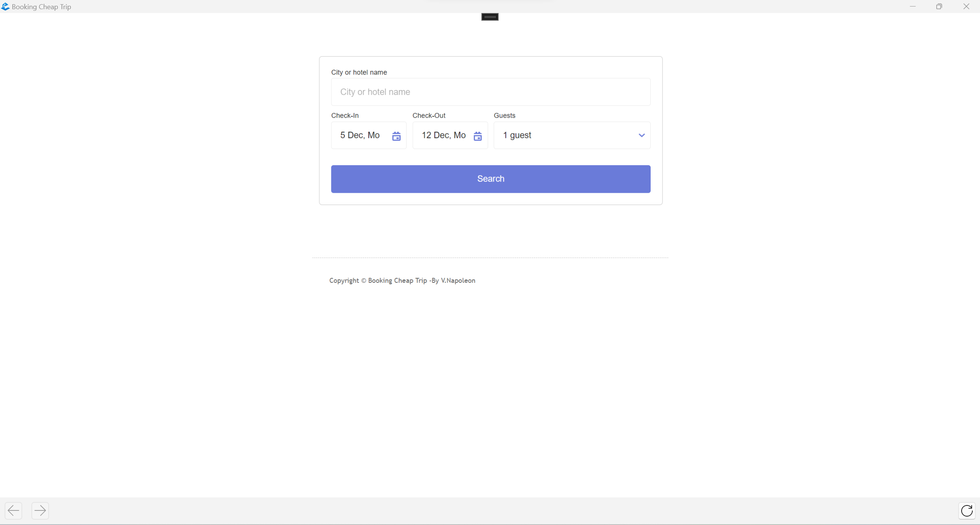
Task: Click the Check-In label text
Action: coord(345,116)
